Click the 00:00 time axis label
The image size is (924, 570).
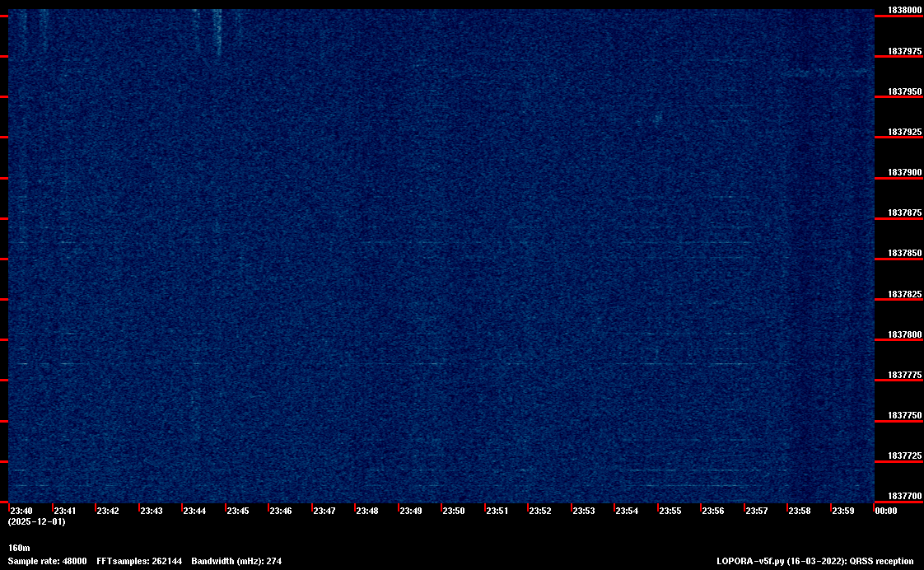tap(885, 511)
